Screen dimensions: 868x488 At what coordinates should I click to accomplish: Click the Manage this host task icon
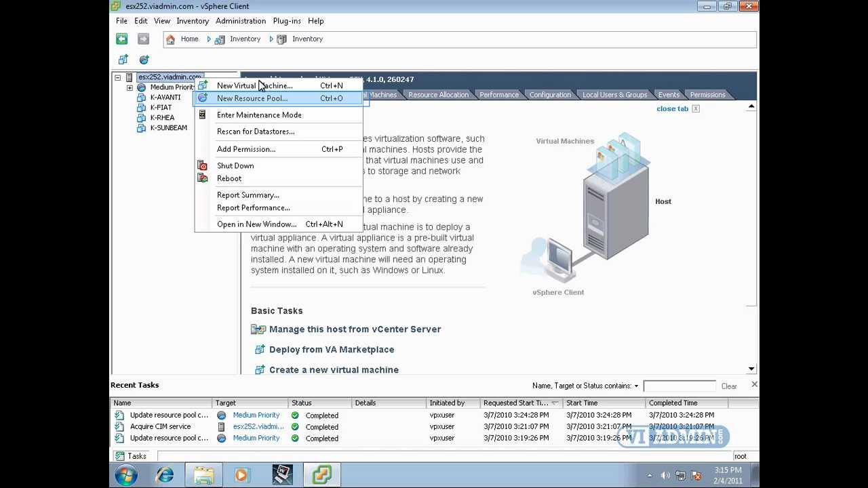[x=258, y=329]
